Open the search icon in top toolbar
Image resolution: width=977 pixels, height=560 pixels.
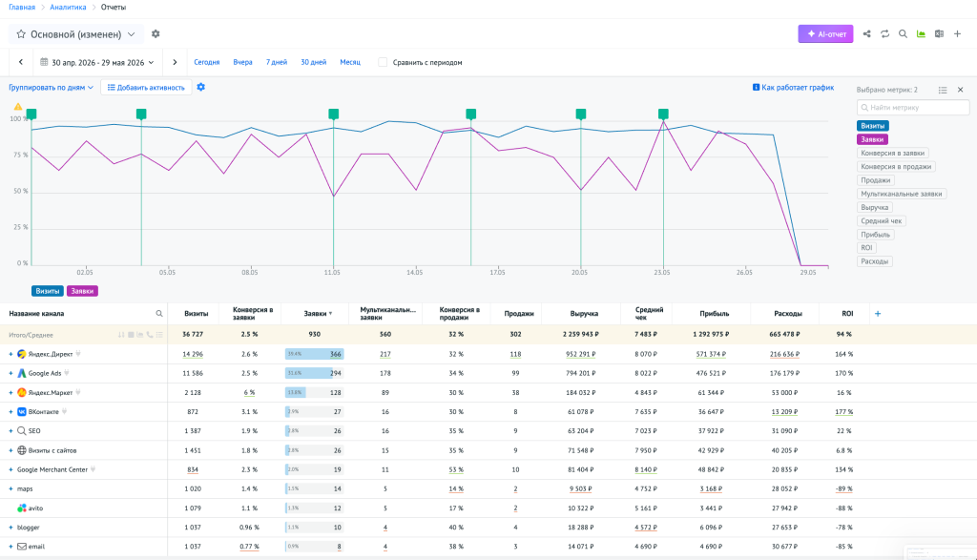(x=903, y=33)
